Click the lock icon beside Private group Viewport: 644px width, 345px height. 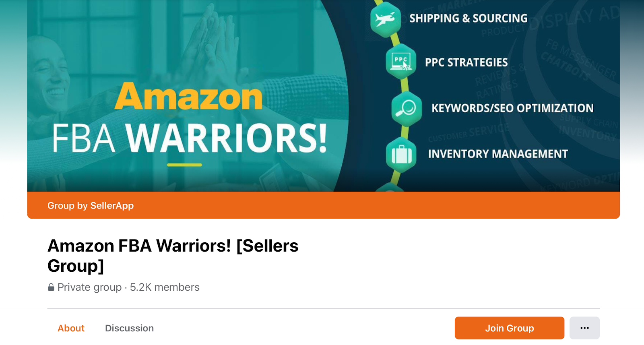coord(51,287)
